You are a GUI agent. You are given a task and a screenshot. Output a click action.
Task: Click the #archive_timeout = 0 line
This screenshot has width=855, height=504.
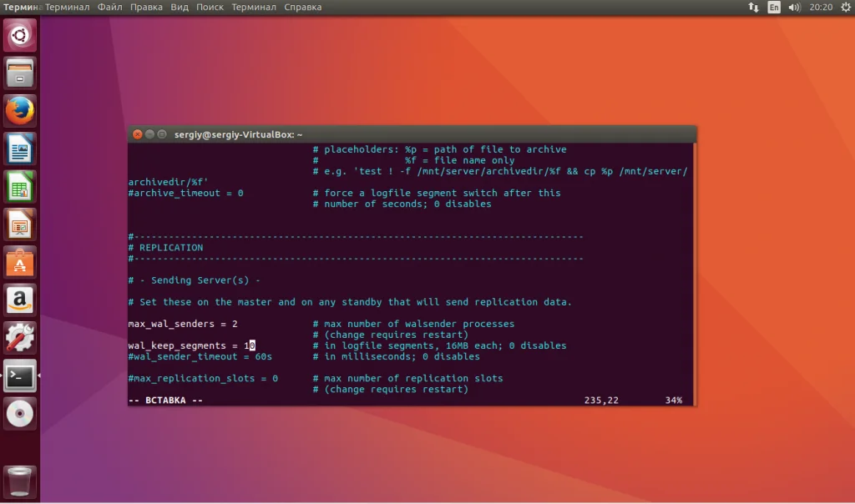pyautogui.click(x=185, y=193)
